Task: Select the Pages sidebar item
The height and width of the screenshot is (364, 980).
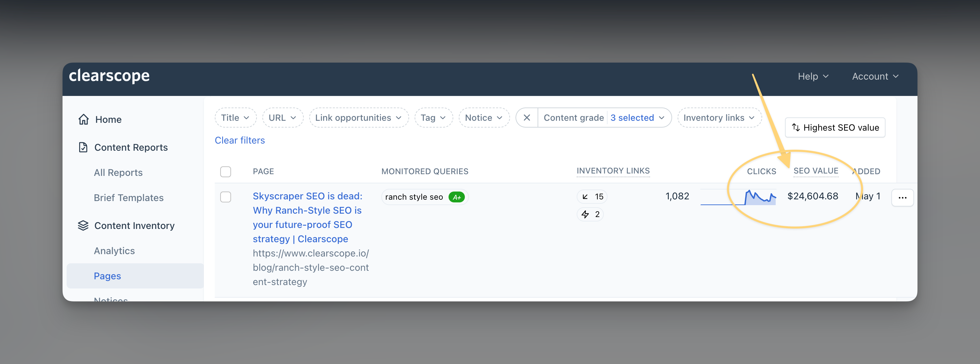Action: coord(135,276)
